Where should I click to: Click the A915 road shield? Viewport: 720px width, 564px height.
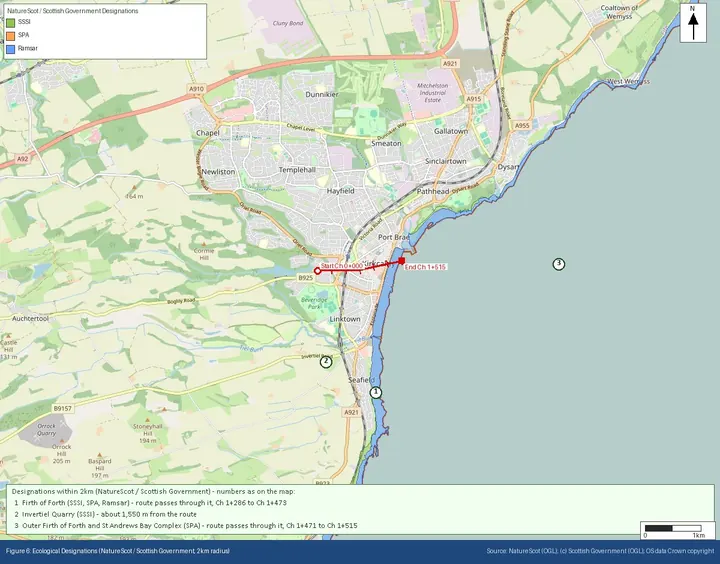(473, 99)
